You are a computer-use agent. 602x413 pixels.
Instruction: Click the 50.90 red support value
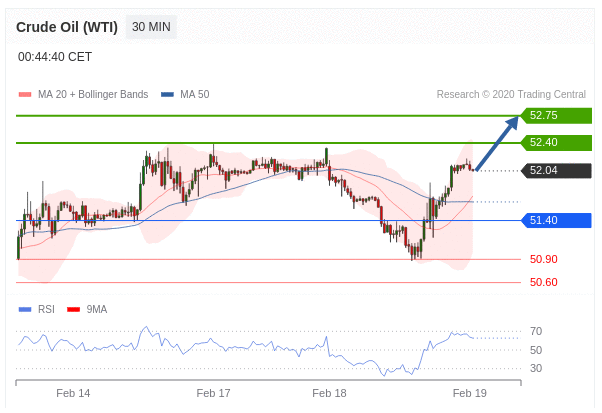pyautogui.click(x=543, y=259)
